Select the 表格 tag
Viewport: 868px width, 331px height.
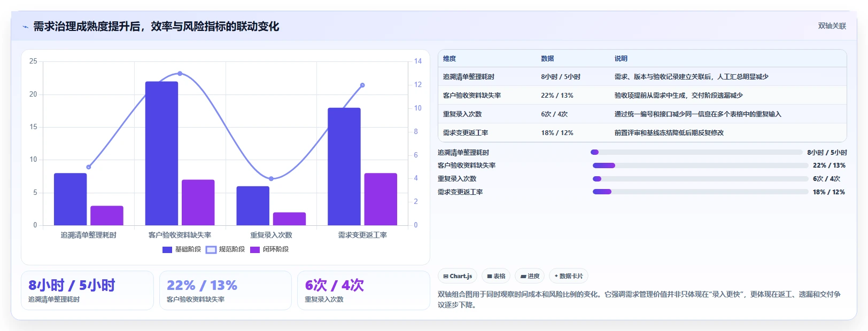click(x=496, y=276)
